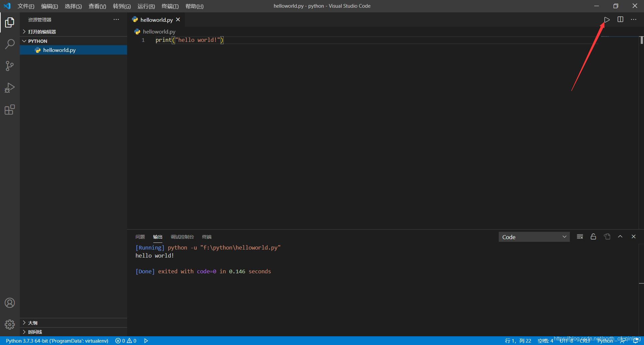Image resolution: width=644 pixels, height=345 pixels.
Task: Click the editor vertical scrollbar slider
Action: (x=641, y=40)
